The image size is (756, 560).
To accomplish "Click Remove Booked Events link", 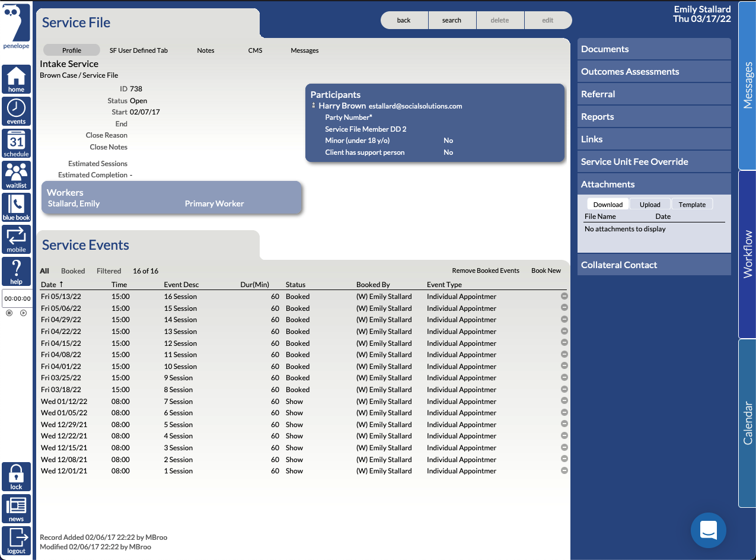I will [x=486, y=271].
